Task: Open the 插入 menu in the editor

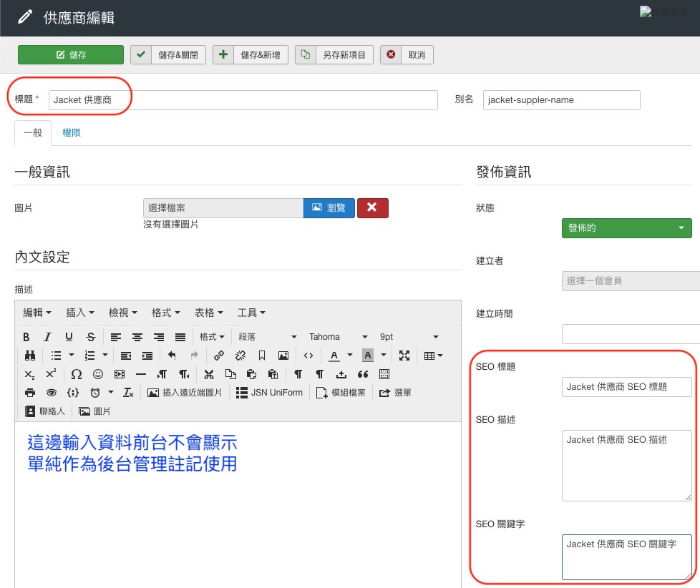Action: click(80, 313)
